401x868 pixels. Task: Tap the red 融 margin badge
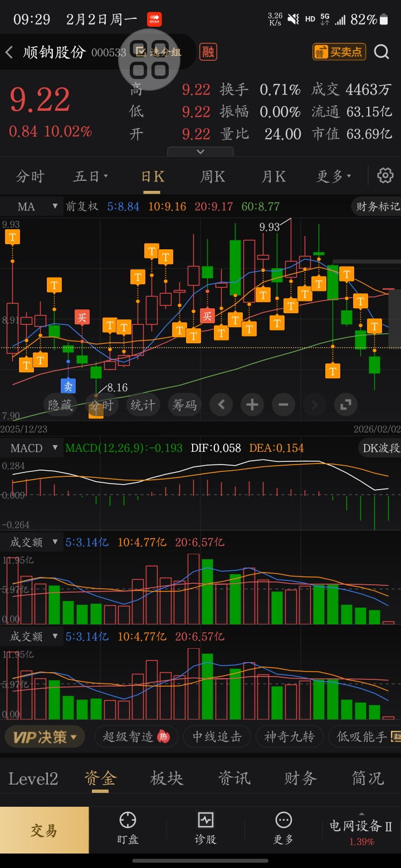[208, 52]
